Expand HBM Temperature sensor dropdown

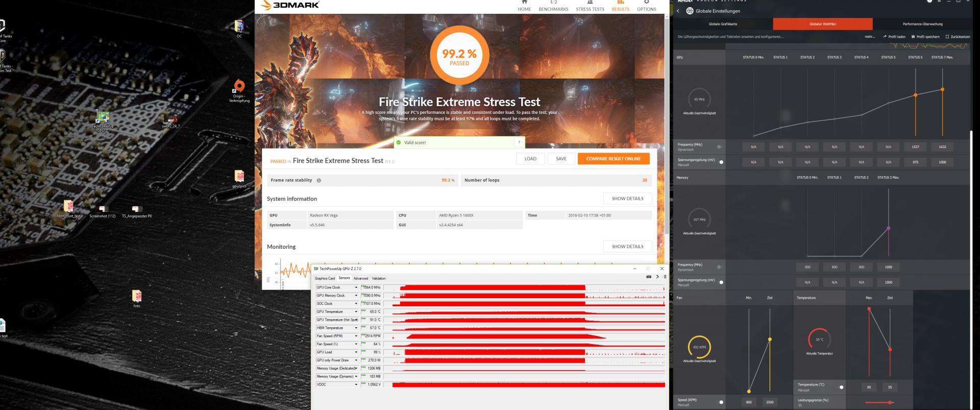[356, 328]
